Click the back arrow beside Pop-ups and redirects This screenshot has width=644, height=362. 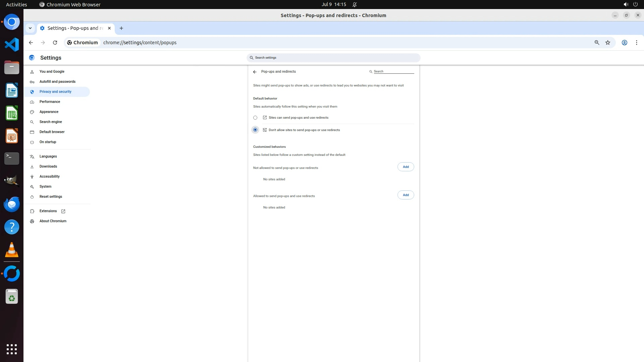click(255, 72)
